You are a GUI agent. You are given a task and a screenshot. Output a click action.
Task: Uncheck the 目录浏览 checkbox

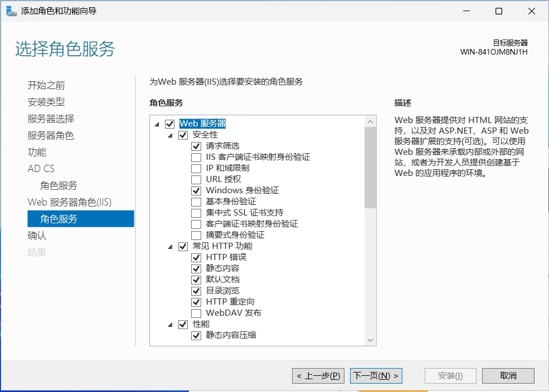point(196,291)
